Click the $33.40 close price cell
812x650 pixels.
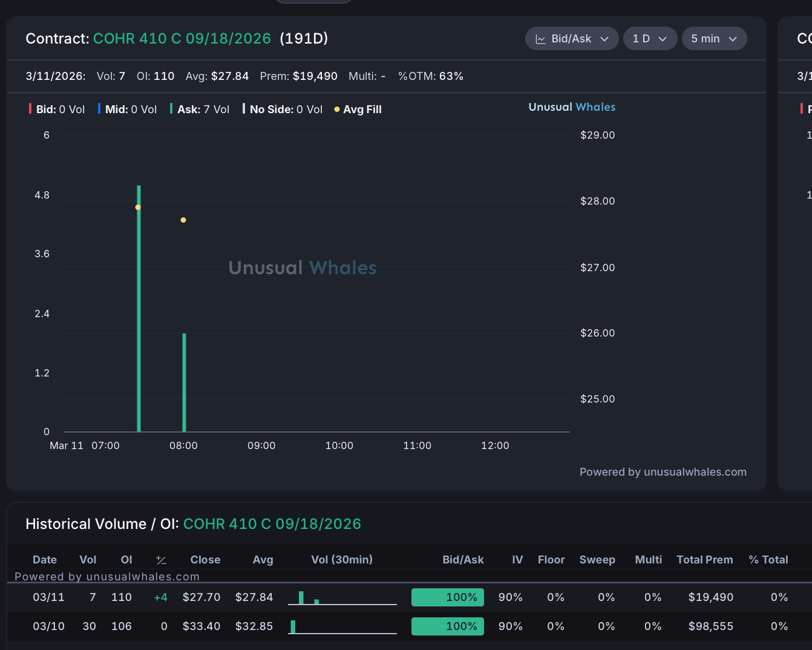(201, 626)
